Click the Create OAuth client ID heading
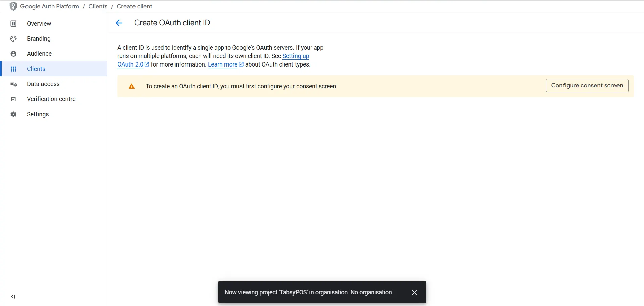The image size is (644, 306). pyautogui.click(x=172, y=23)
